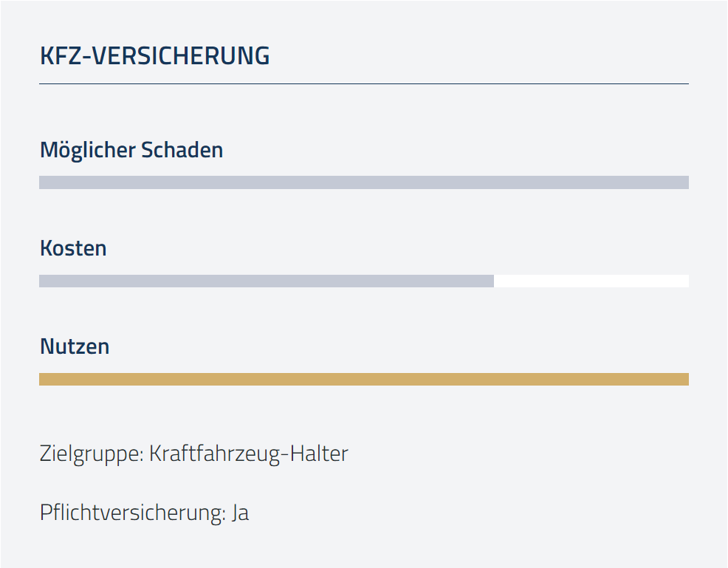Click where Kosten bar changes from gray to white
728x568 pixels.
click(494, 281)
